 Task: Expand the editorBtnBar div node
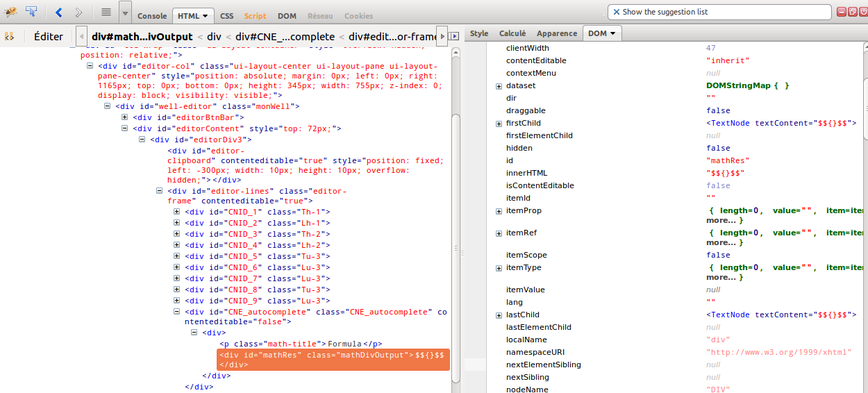(x=125, y=117)
